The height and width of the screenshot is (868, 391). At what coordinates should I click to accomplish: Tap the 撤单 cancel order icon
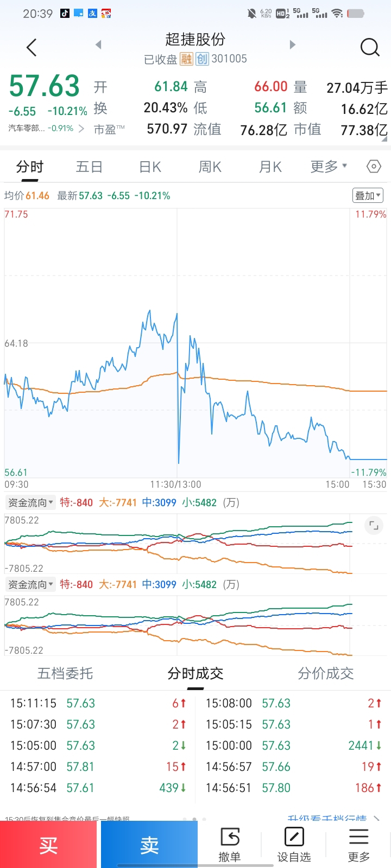(x=230, y=844)
